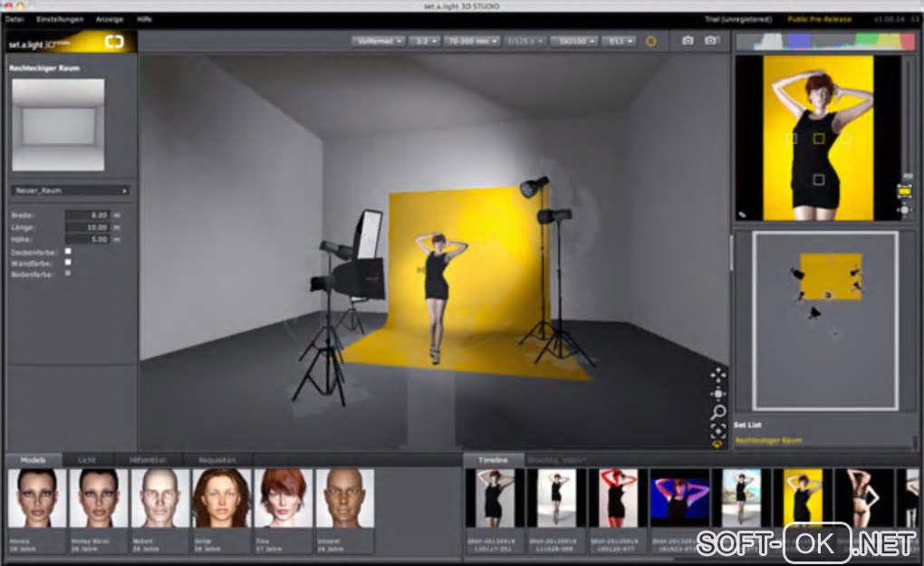Switch to the Licht tab
This screenshot has height=566, width=924.
pyautogui.click(x=87, y=460)
